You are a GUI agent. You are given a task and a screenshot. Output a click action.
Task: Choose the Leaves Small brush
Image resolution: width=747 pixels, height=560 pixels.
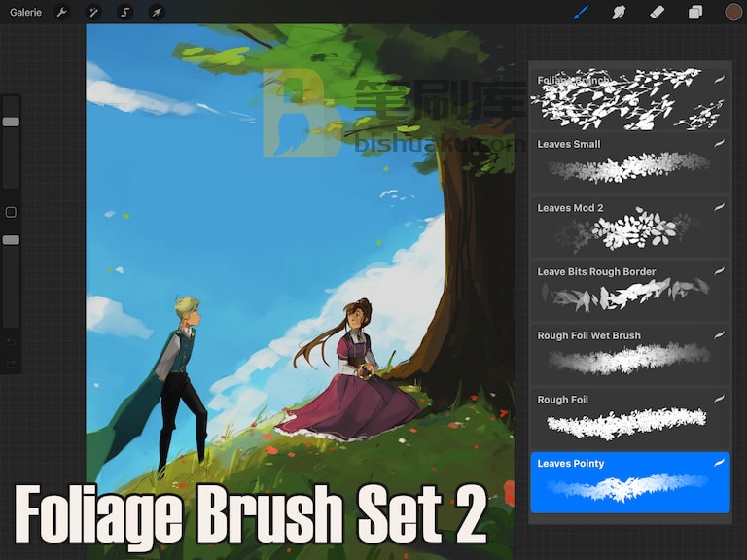[630, 162]
